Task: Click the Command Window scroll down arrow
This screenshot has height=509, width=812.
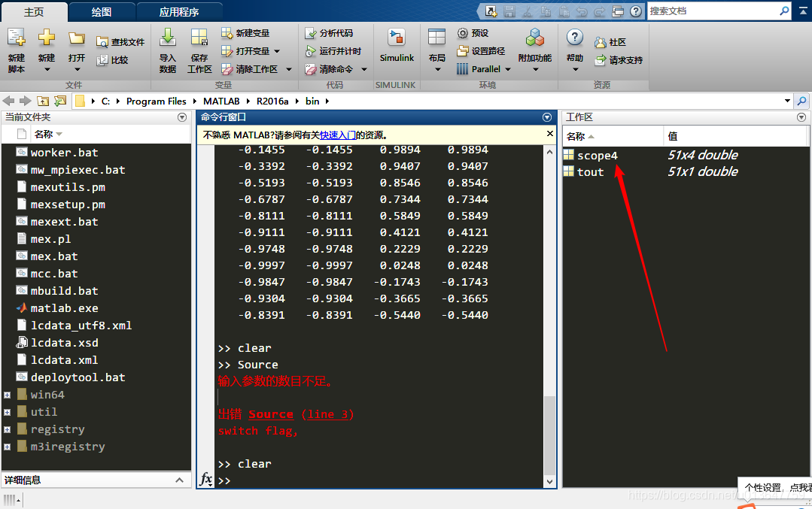Action: (x=549, y=482)
